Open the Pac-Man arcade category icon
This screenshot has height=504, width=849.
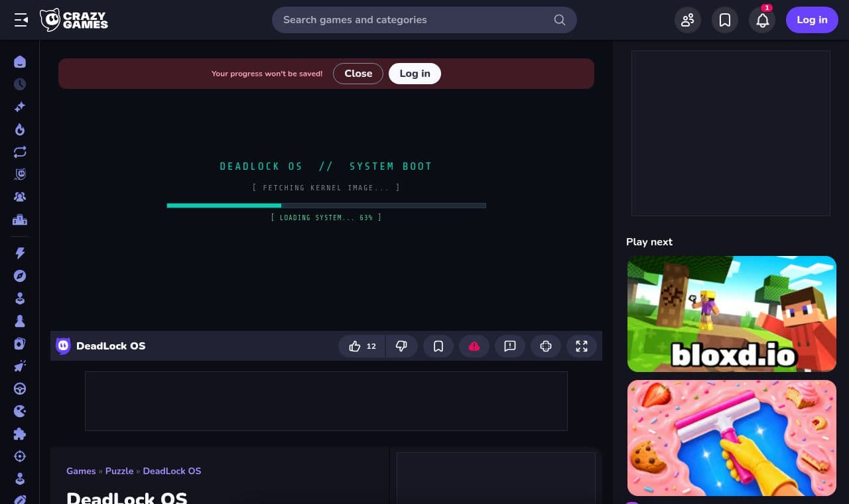(x=20, y=411)
